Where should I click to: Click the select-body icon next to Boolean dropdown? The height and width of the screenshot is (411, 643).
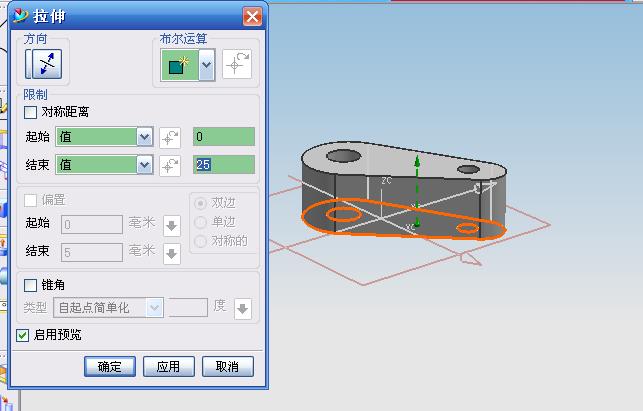[x=237, y=64]
